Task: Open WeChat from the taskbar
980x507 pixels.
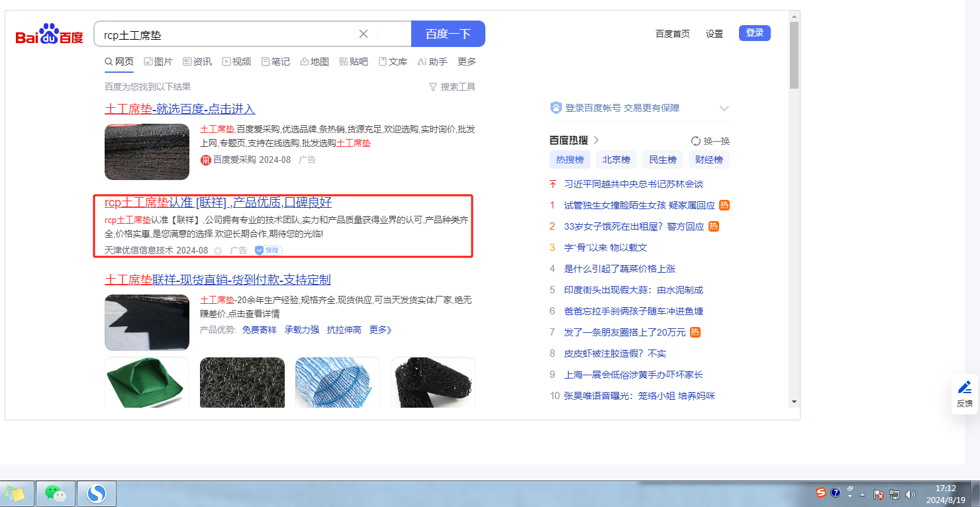Action: tap(56, 494)
